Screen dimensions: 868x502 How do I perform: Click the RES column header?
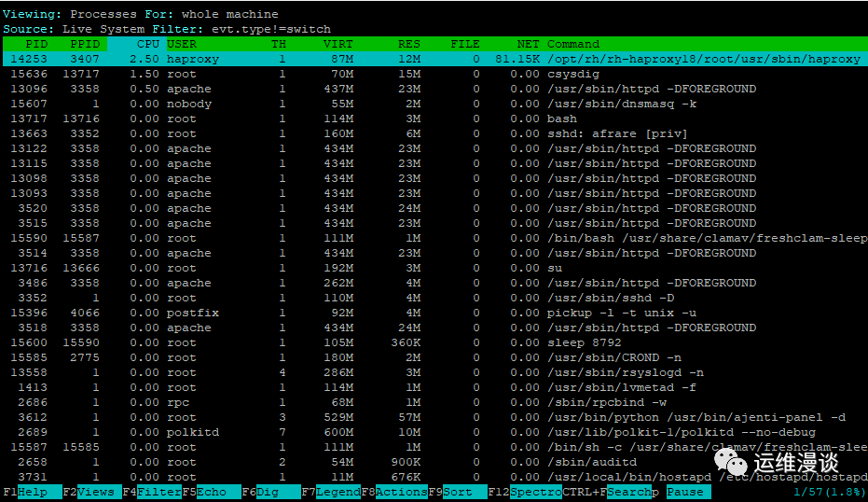tap(409, 44)
